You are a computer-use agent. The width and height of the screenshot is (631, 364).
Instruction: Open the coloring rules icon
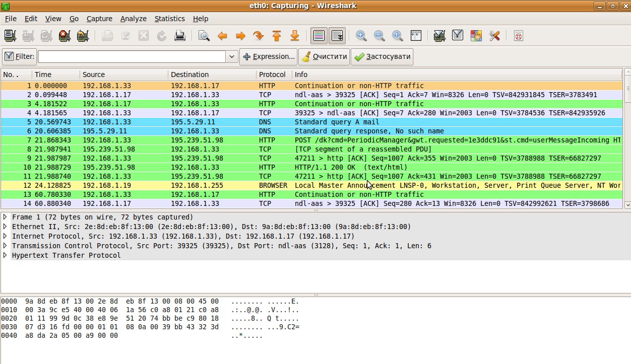pos(476,36)
